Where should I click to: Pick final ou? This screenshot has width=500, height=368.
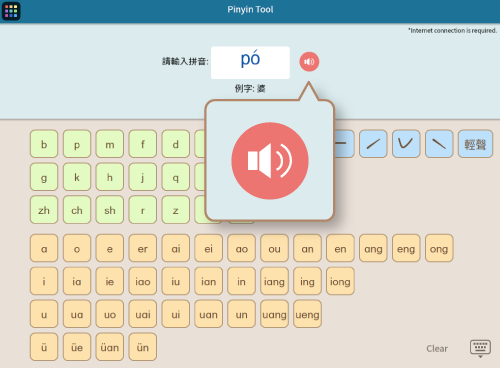tap(274, 248)
